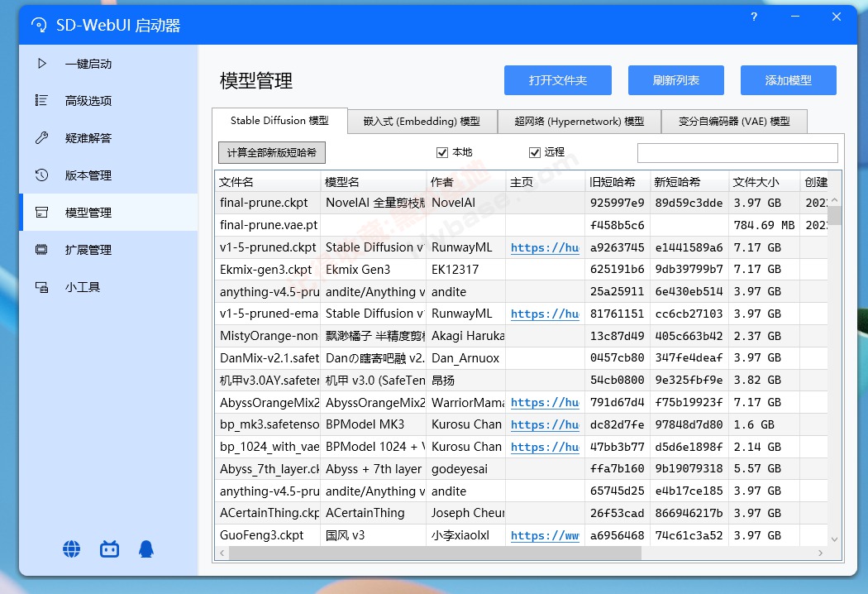Sort by 作者 column header

[x=466, y=182]
